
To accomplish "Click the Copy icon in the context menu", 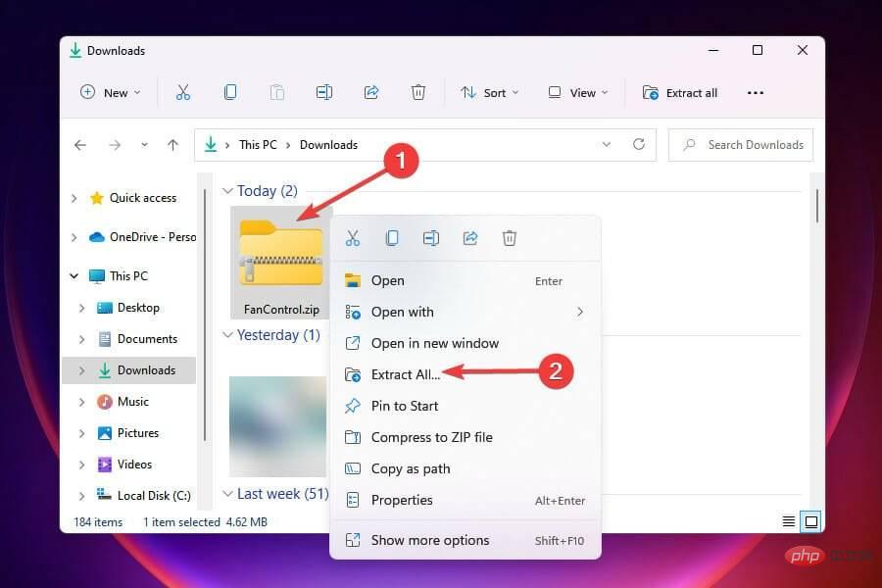I will 392,237.
